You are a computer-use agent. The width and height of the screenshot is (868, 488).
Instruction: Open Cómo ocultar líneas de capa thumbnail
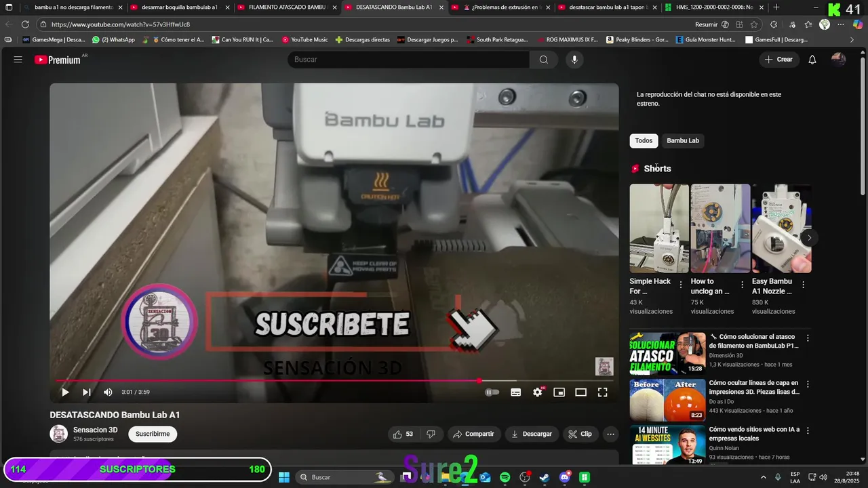click(x=668, y=400)
